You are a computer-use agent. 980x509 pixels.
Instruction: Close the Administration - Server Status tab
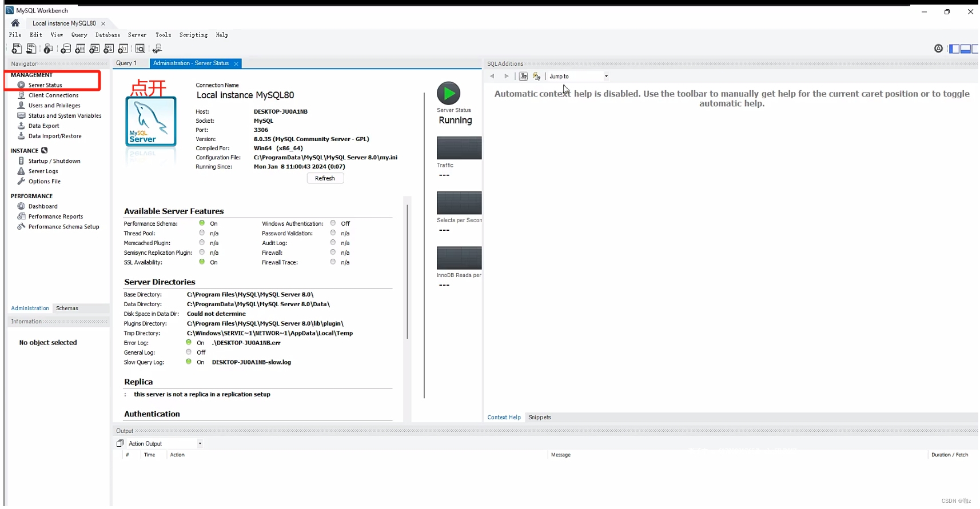click(x=236, y=64)
